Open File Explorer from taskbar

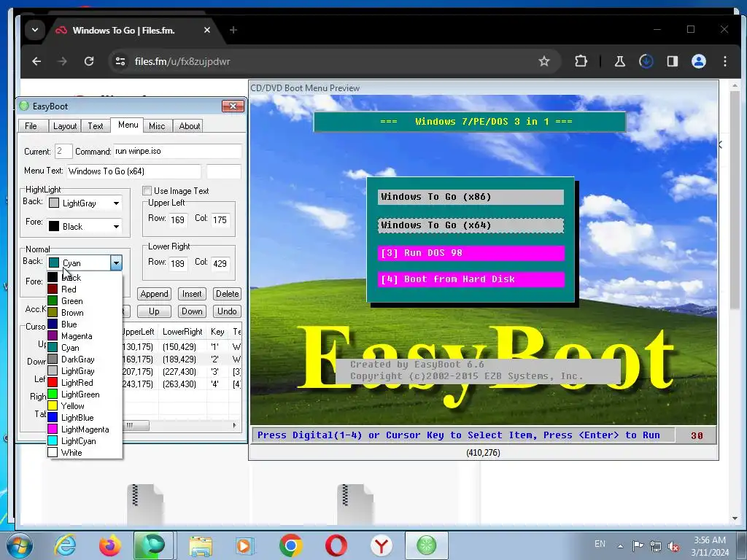click(x=201, y=545)
